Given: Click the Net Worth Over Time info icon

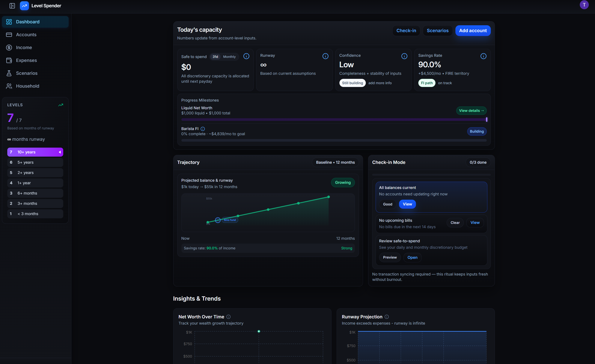Looking at the screenshot, I should pyautogui.click(x=228, y=317).
